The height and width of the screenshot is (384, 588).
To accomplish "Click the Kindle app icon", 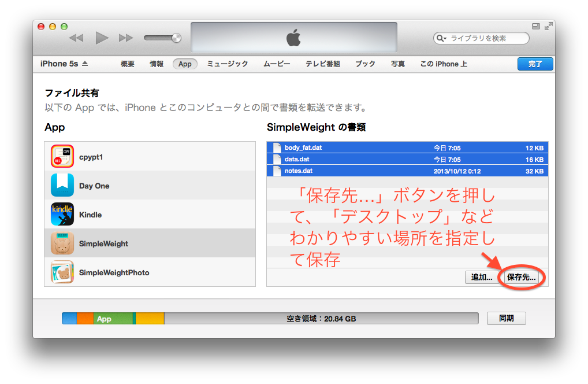I will coord(62,215).
